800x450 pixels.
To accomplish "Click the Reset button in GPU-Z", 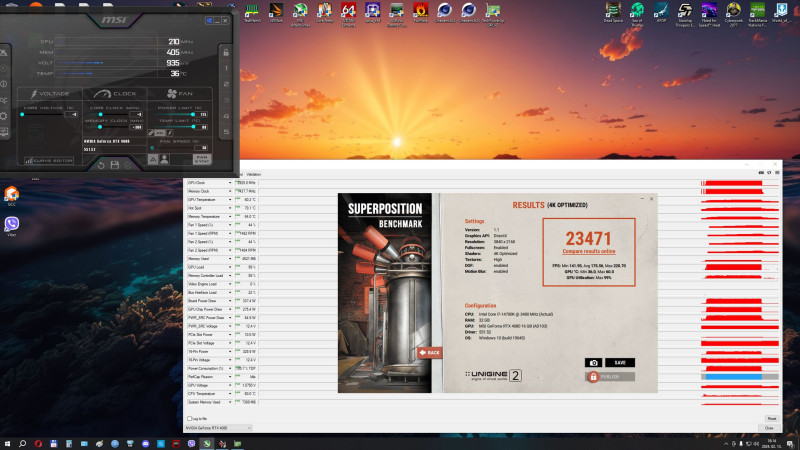I will (x=771, y=419).
